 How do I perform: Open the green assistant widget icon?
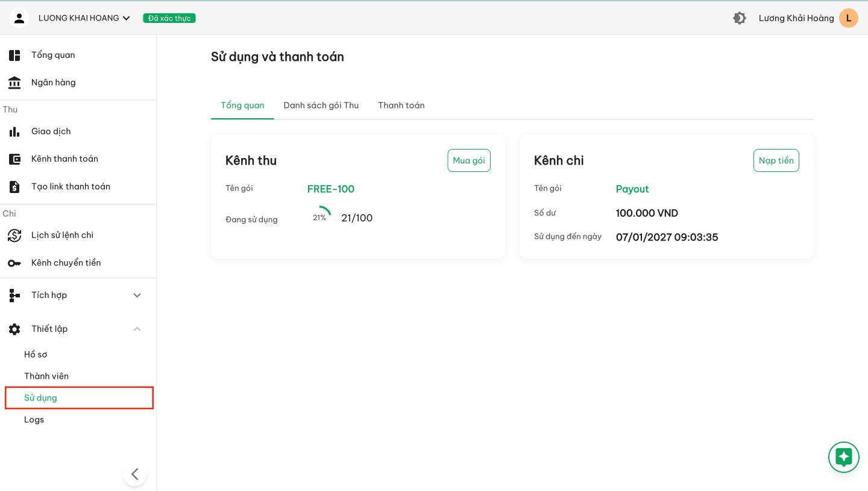[843, 457]
